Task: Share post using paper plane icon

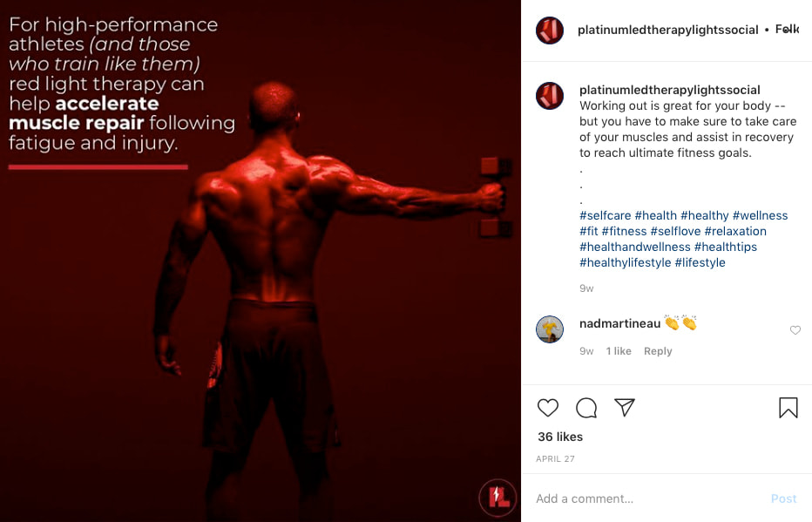Action: pyautogui.click(x=625, y=408)
